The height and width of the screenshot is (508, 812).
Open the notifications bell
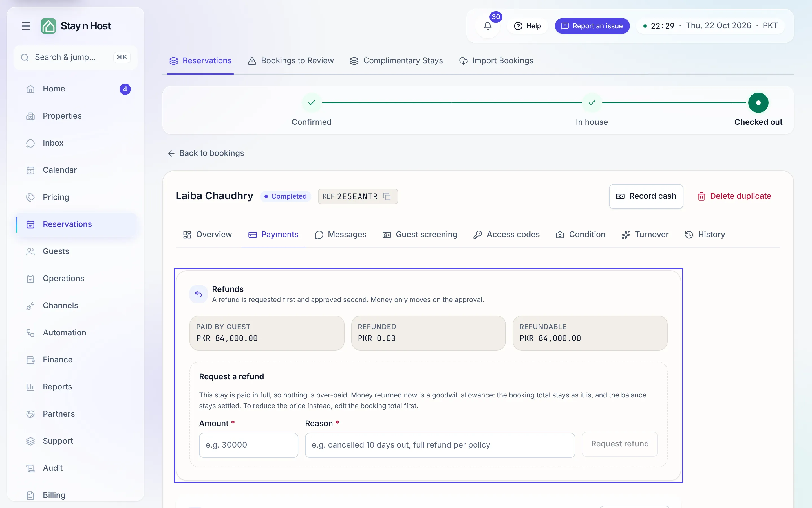(487, 26)
